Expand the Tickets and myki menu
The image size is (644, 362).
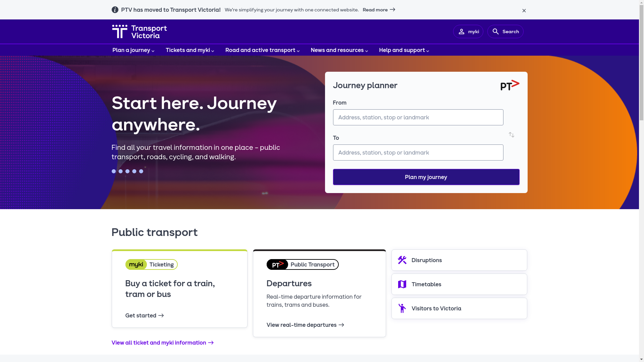(190, 50)
